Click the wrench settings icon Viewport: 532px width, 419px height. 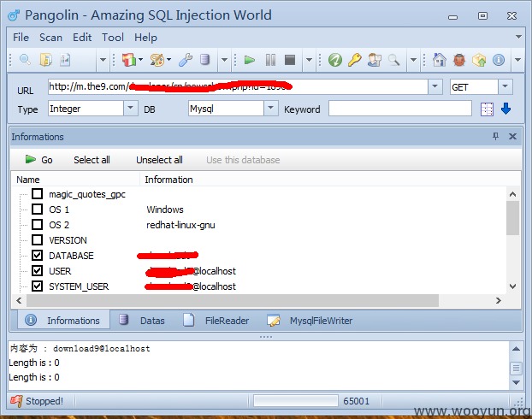[x=186, y=60]
